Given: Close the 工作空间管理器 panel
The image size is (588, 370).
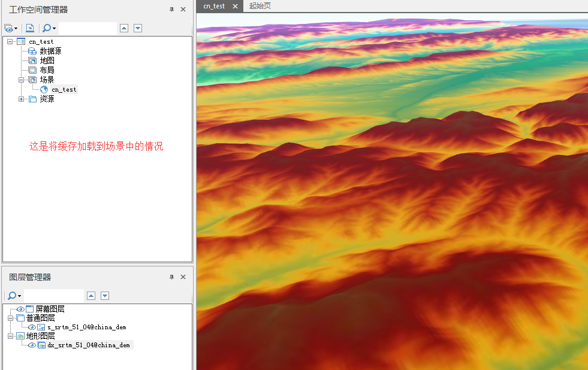Looking at the screenshot, I should (183, 10).
